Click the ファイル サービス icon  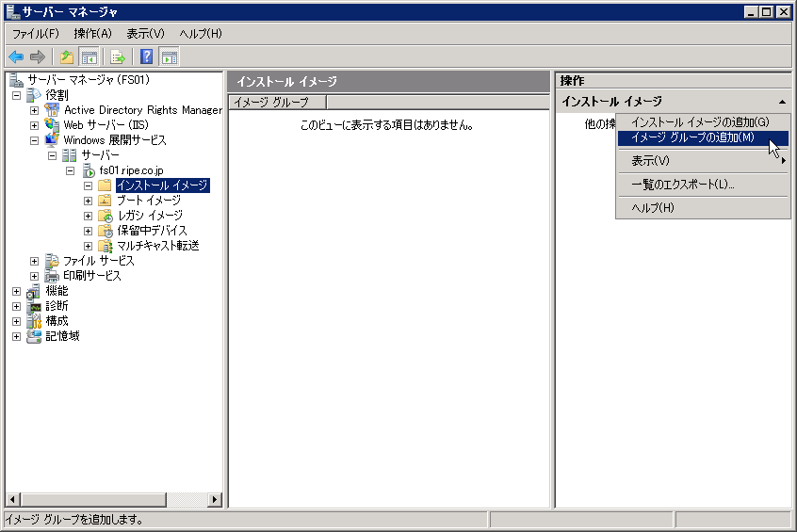[x=52, y=261]
